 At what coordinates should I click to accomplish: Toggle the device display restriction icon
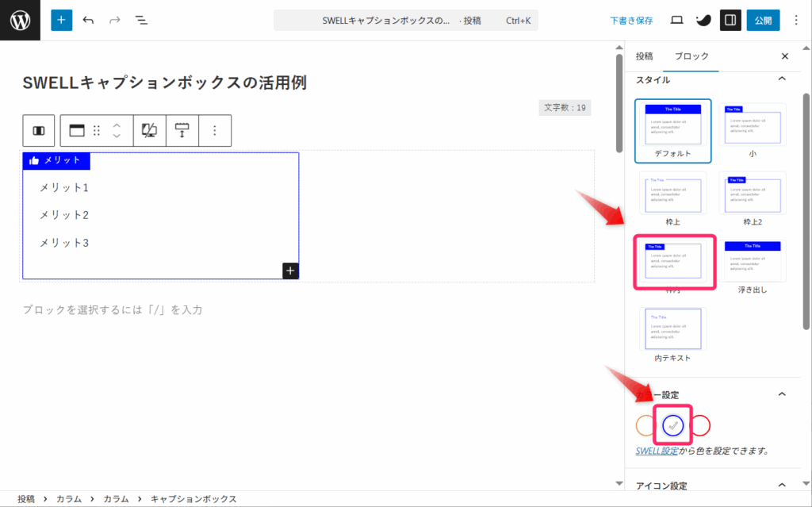click(x=149, y=131)
